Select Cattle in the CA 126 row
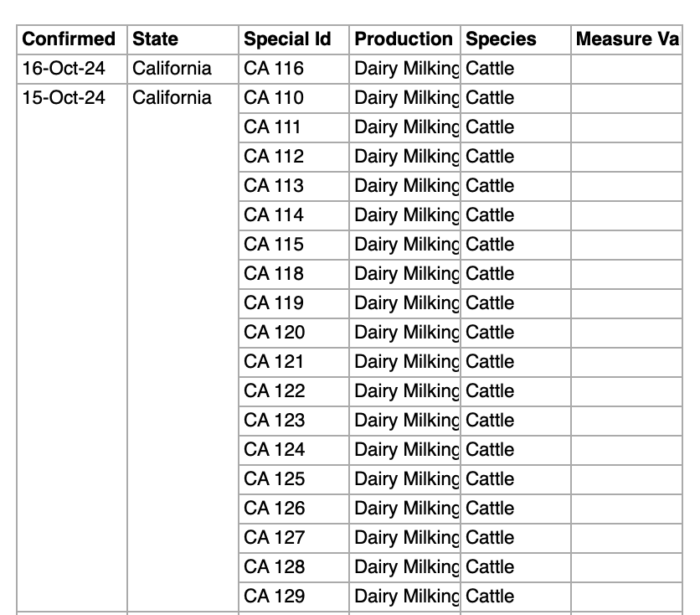This screenshot has height=615, width=700. (490, 509)
